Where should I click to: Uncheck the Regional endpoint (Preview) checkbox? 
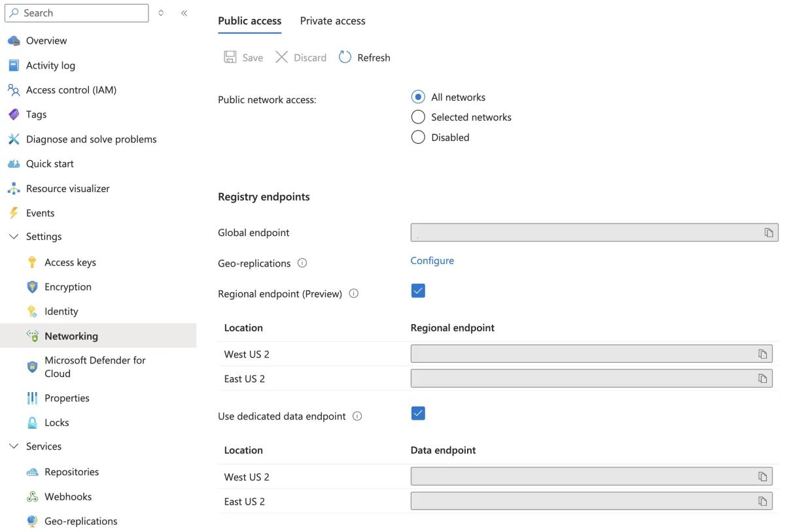pyautogui.click(x=418, y=291)
